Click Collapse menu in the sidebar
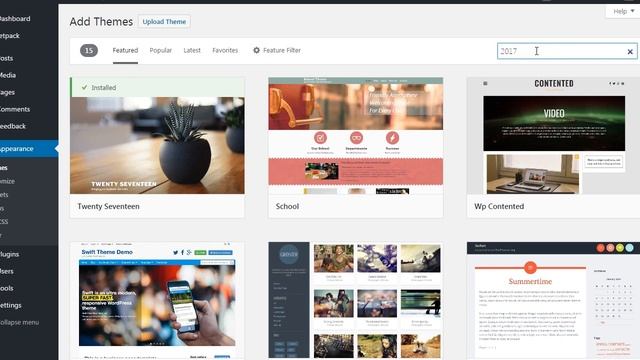The height and width of the screenshot is (360, 640). [x=19, y=322]
